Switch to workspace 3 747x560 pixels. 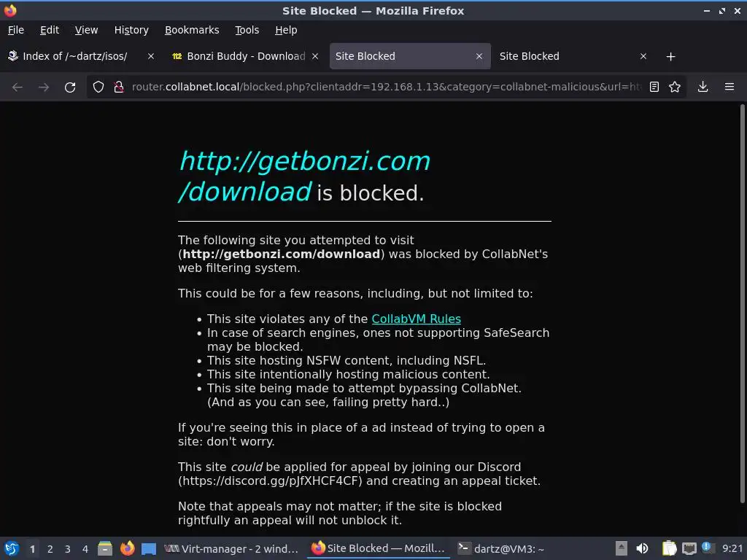[x=68, y=549]
